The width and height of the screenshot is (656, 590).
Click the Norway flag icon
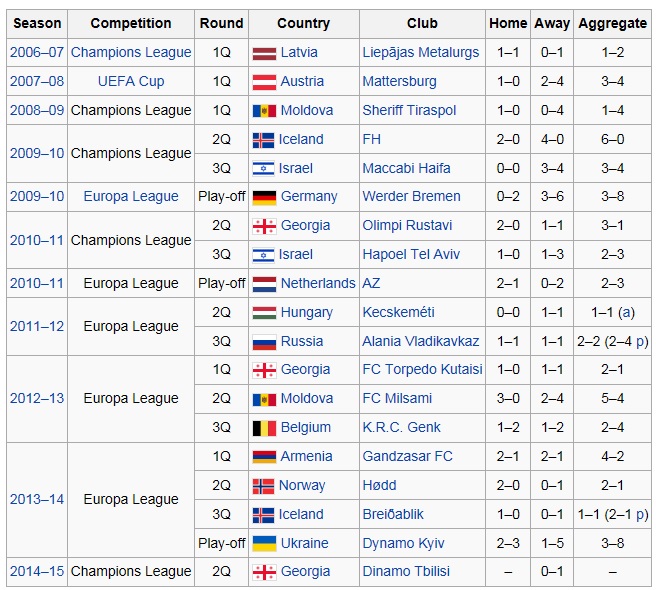pyautogui.click(x=264, y=485)
